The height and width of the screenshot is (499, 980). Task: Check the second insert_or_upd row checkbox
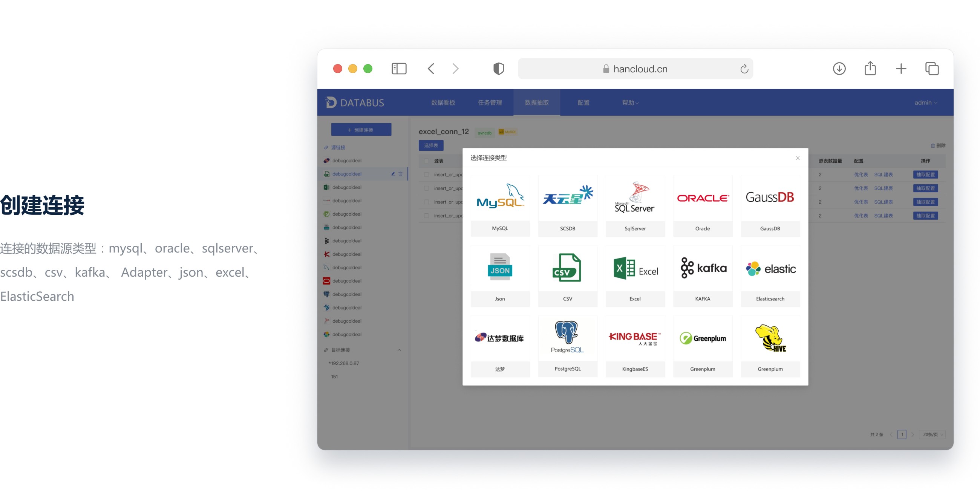426,188
